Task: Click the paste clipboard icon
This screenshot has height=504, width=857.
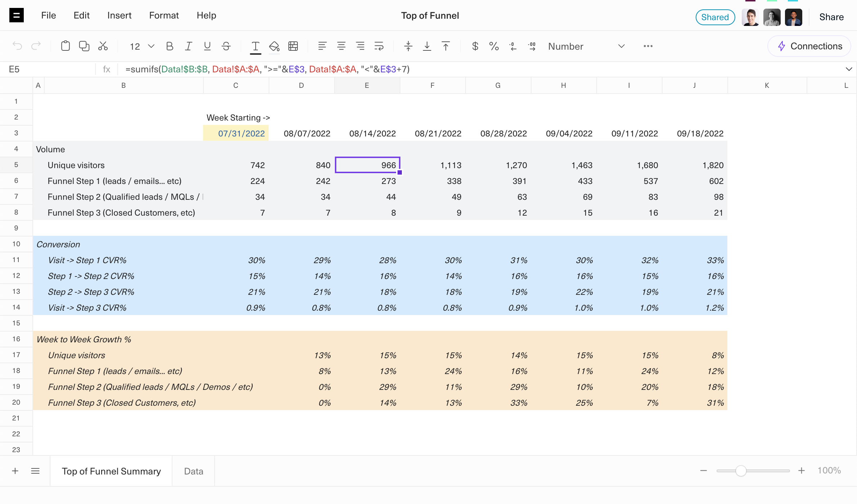Action: [65, 46]
